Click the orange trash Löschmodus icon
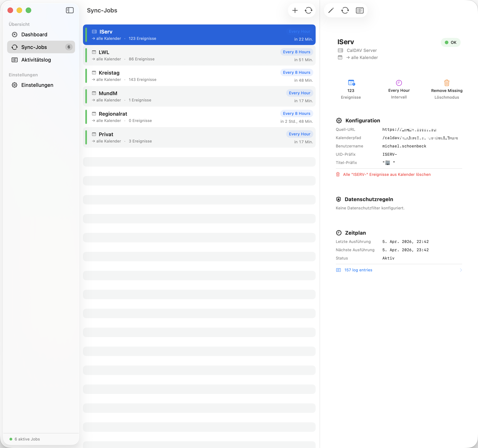The height and width of the screenshot is (448, 478). [447, 83]
